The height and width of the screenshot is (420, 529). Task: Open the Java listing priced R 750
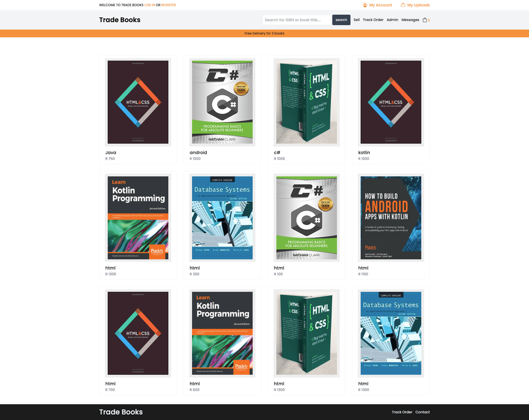tap(138, 102)
